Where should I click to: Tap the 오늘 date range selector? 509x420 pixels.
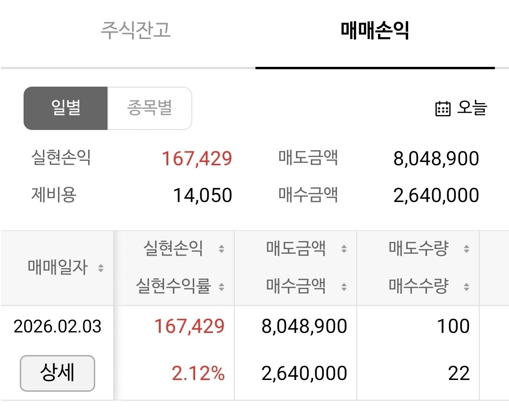461,108
